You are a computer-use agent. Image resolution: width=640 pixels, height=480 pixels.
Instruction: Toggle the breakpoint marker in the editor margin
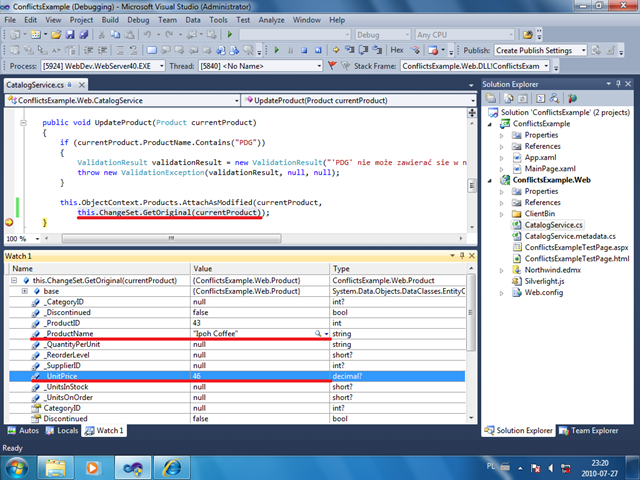[x=9, y=222]
